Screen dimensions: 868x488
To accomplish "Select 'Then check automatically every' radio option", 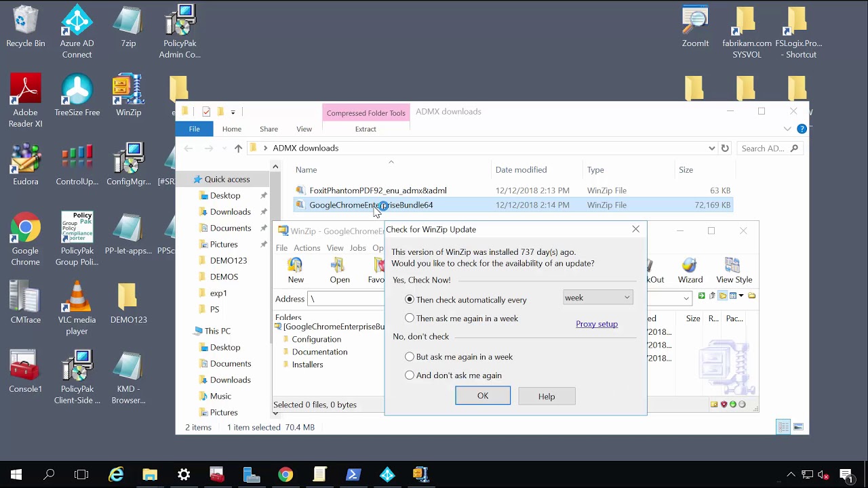I will point(409,300).
